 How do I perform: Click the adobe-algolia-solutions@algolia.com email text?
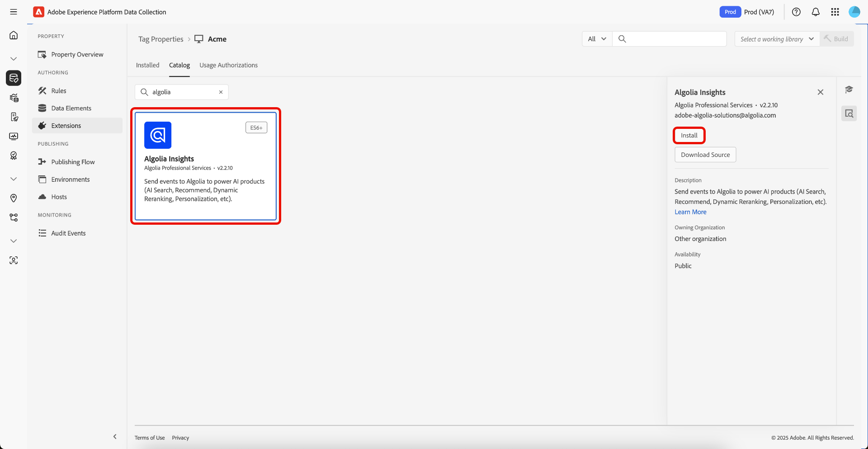click(x=725, y=115)
